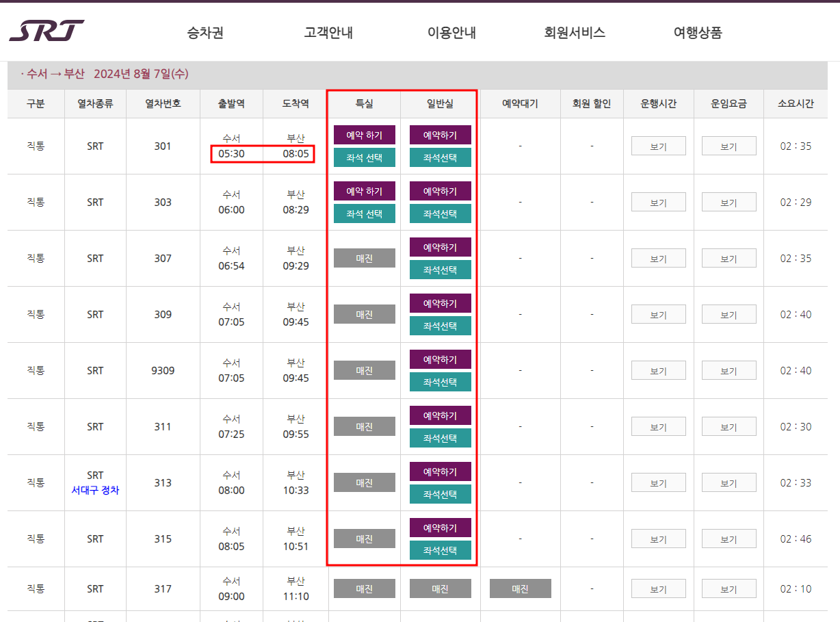Viewport: 840px width, 622px height.
Task: View operating hours for train 301
Action: 658,145
